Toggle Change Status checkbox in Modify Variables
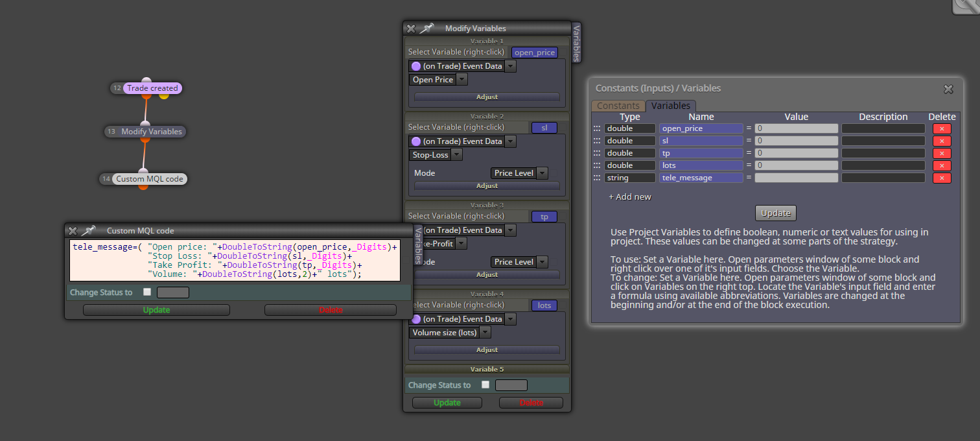Screen dimensions: 980x441 click(485, 385)
